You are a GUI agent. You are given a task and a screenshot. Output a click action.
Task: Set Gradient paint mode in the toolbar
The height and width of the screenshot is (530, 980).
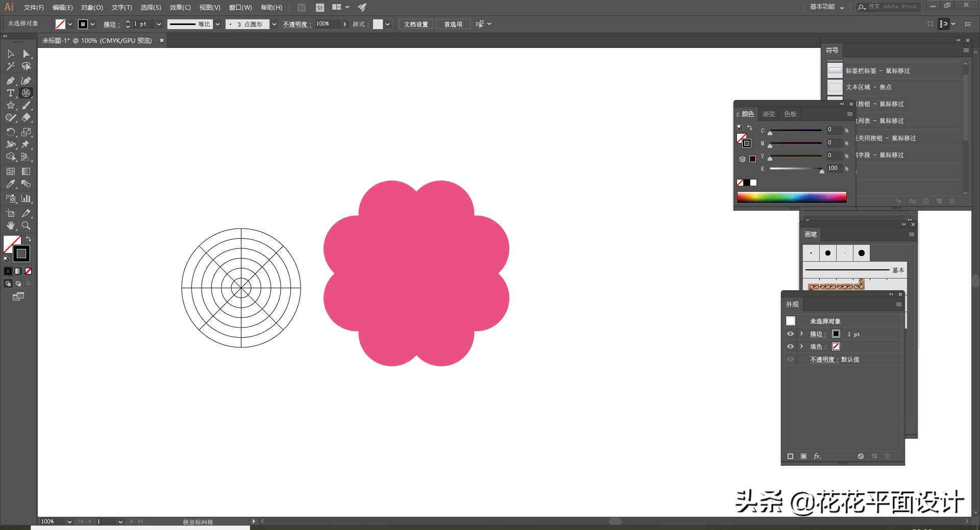point(18,271)
